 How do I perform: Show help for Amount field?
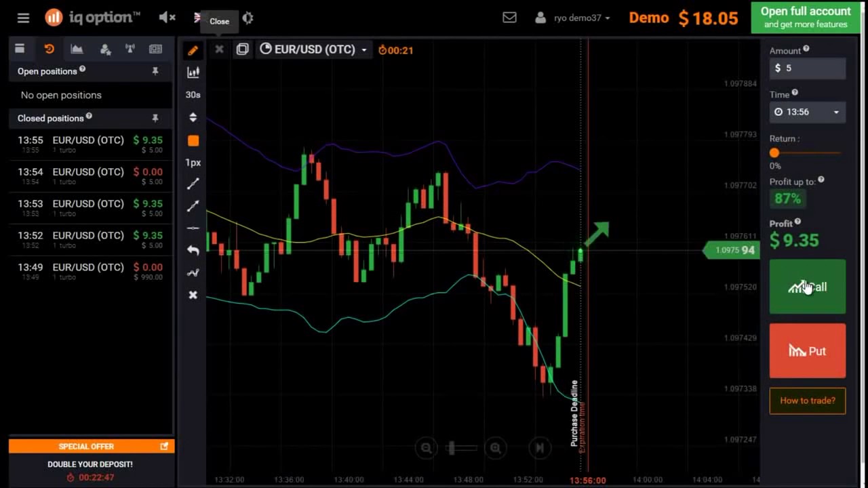[806, 49]
